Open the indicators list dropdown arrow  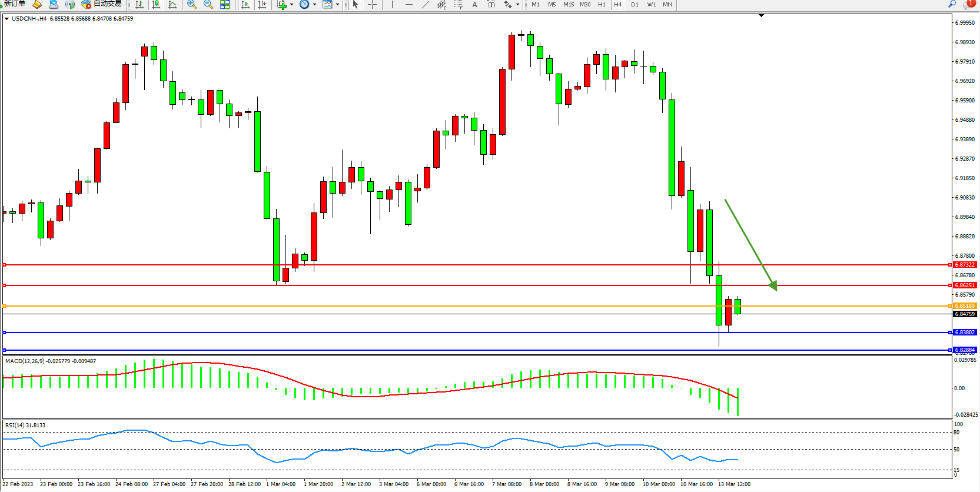pyautogui.click(x=291, y=5)
